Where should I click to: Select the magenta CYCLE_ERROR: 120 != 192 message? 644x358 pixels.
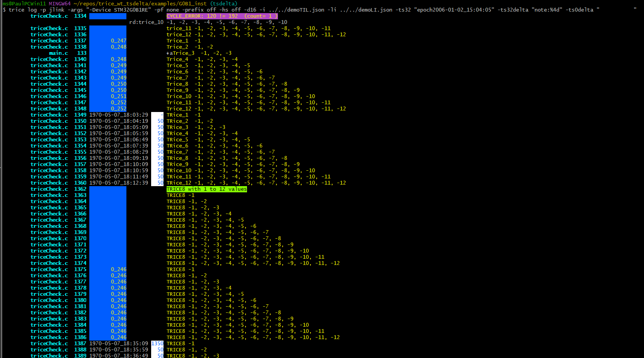[x=220, y=16]
